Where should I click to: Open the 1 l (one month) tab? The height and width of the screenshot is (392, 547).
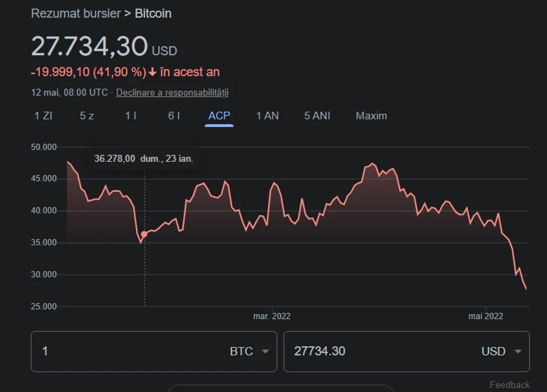pos(131,116)
